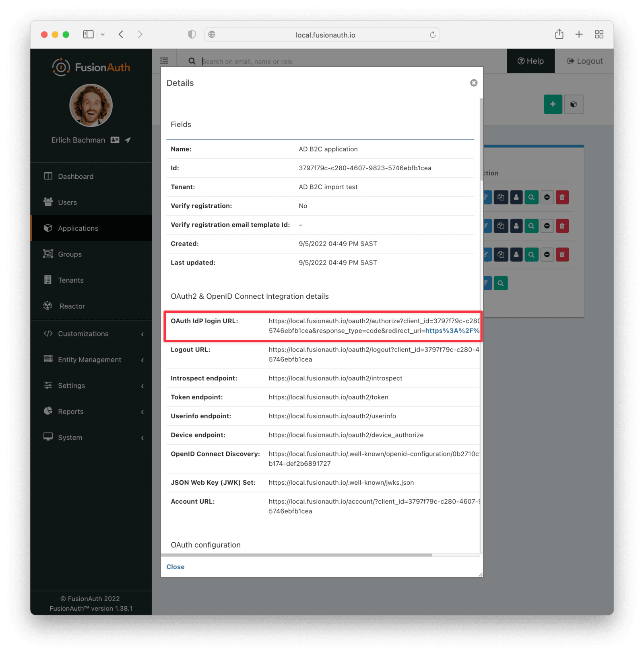Click the Logout button
The height and width of the screenshot is (655, 644).
[584, 61]
